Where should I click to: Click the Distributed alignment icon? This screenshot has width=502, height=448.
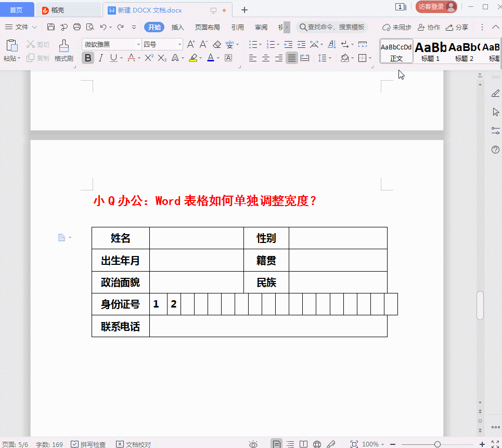click(x=305, y=58)
